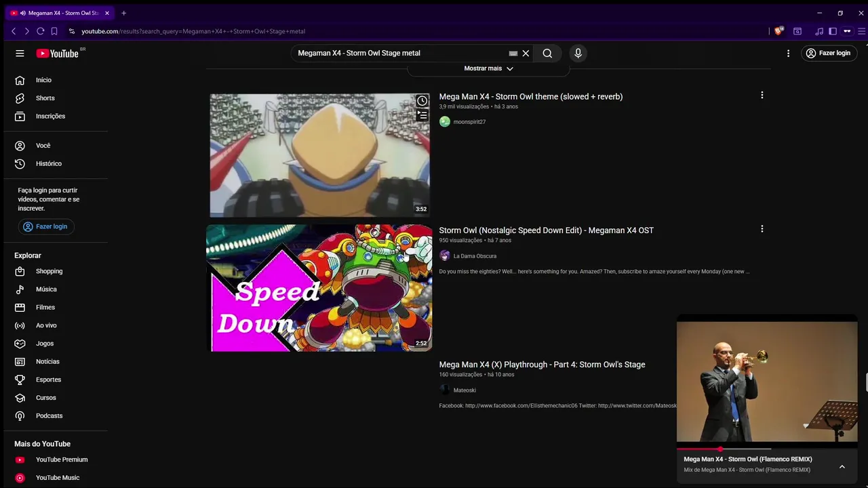
Task: Open options for Storm Owl theme slowed video
Action: 762,96
